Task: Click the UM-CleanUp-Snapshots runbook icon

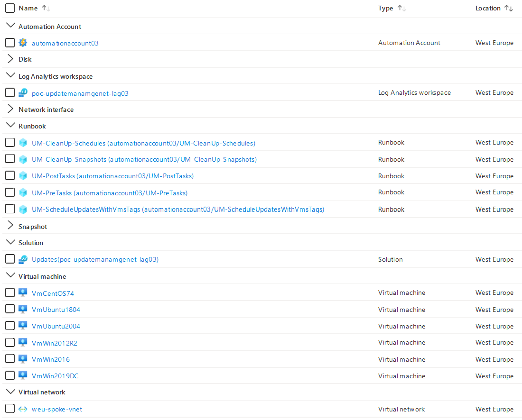Action: pyautogui.click(x=23, y=159)
